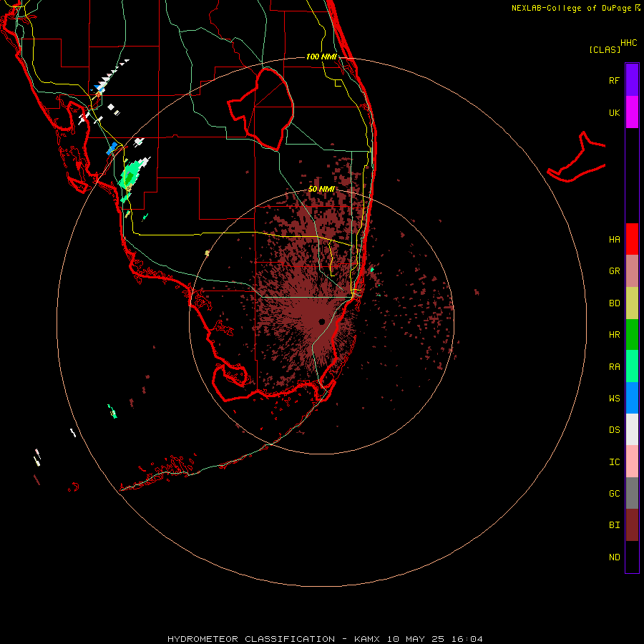The width and height of the screenshot is (644, 644).
Task: Click the [CLAS] units label
Action: pyautogui.click(x=605, y=49)
